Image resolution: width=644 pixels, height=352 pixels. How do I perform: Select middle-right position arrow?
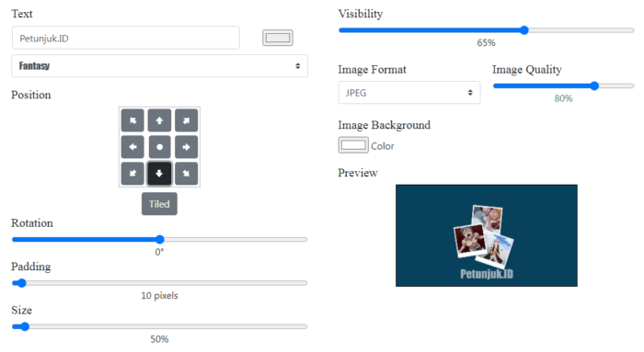tap(187, 147)
